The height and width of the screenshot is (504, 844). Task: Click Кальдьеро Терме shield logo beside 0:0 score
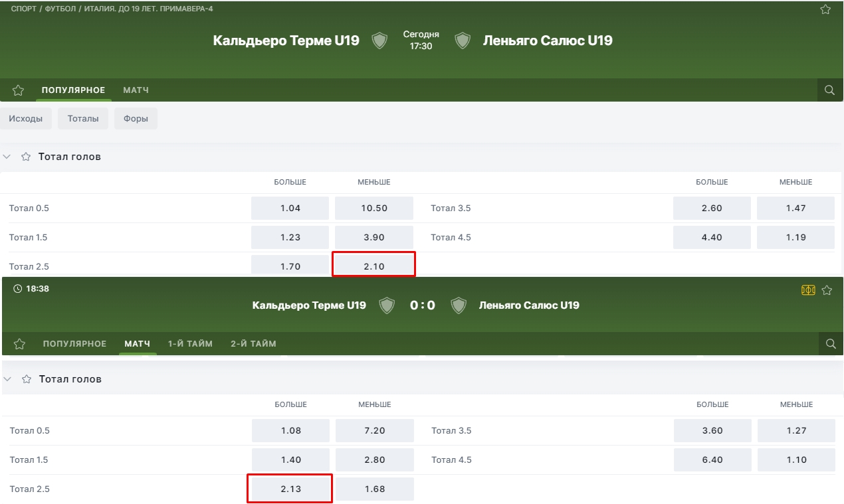coord(387,305)
